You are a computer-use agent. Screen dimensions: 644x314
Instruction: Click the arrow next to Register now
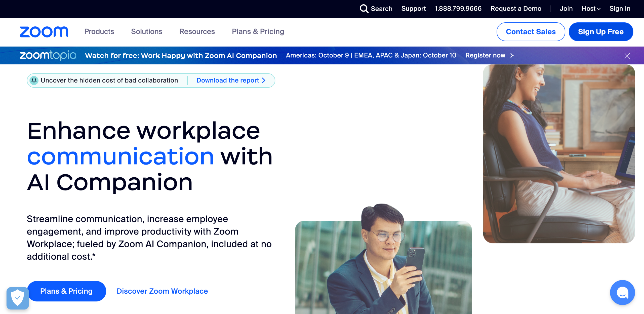point(512,55)
